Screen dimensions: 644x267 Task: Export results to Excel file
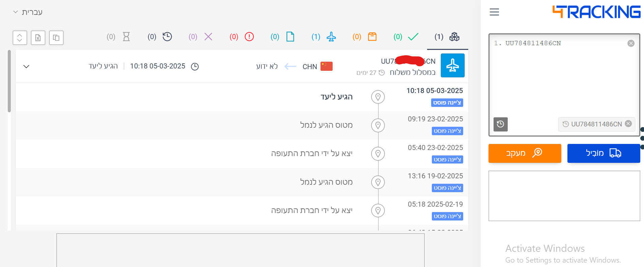click(38, 38)
